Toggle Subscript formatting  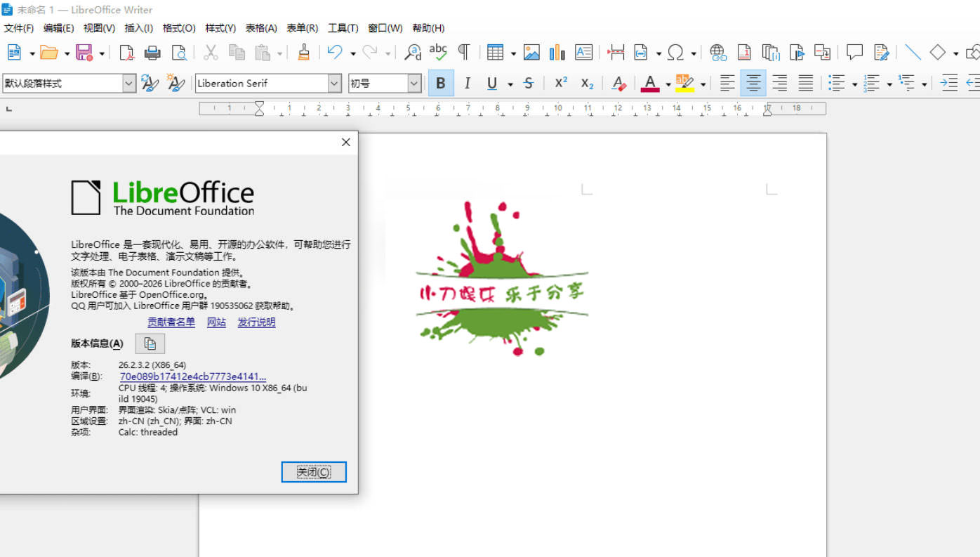pos(587,84)
